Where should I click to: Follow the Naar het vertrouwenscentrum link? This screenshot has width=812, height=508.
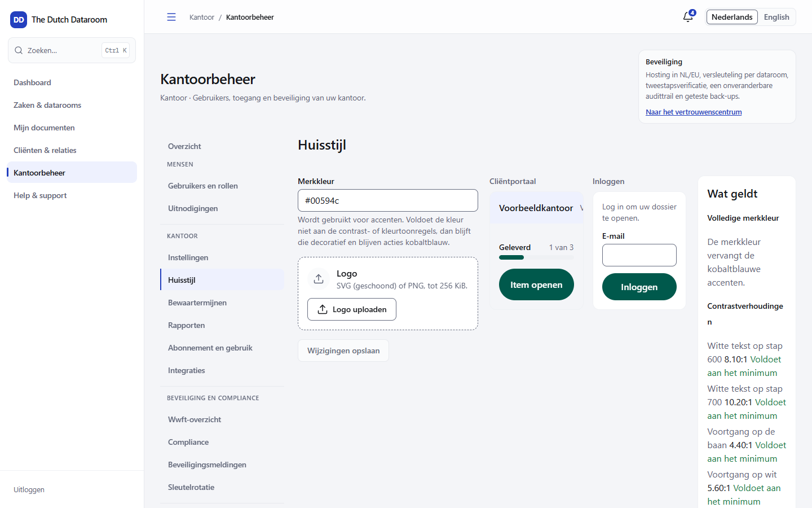(x=694, y=112)
